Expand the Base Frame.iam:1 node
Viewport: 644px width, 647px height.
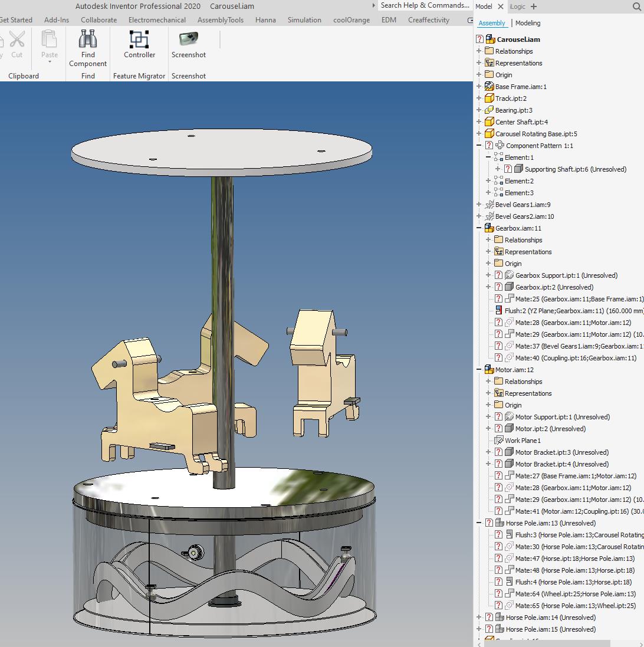[x=479, y=86]
